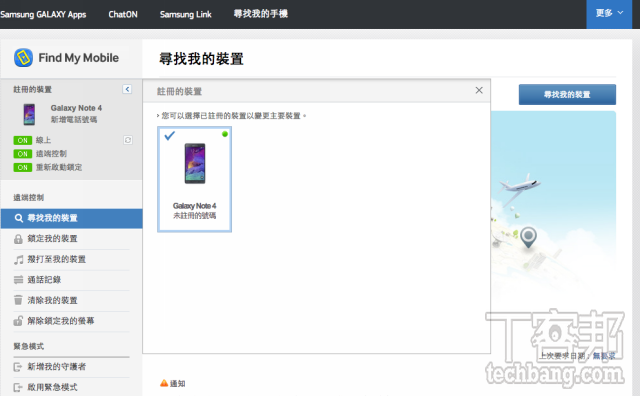Click the trash icon for 清除我的裝置
This screenshot has height=396, width=640.
click(x=18, y=300)
